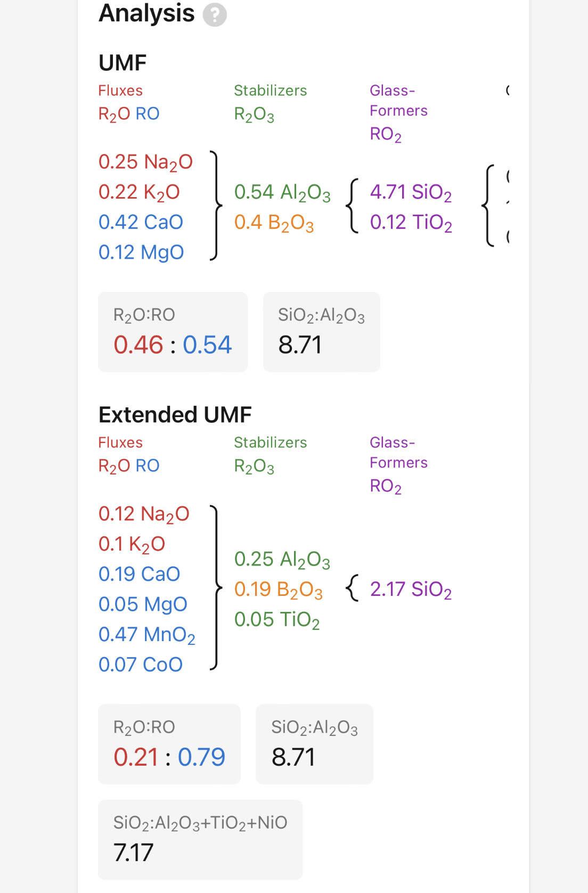Select the 2.17 SiO2 value in Extended UMF
588x893 pixels.
coord(411,589)
